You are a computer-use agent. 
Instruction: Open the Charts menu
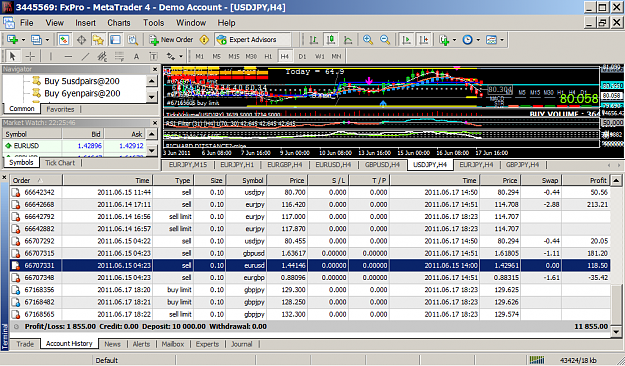[119, 23]
